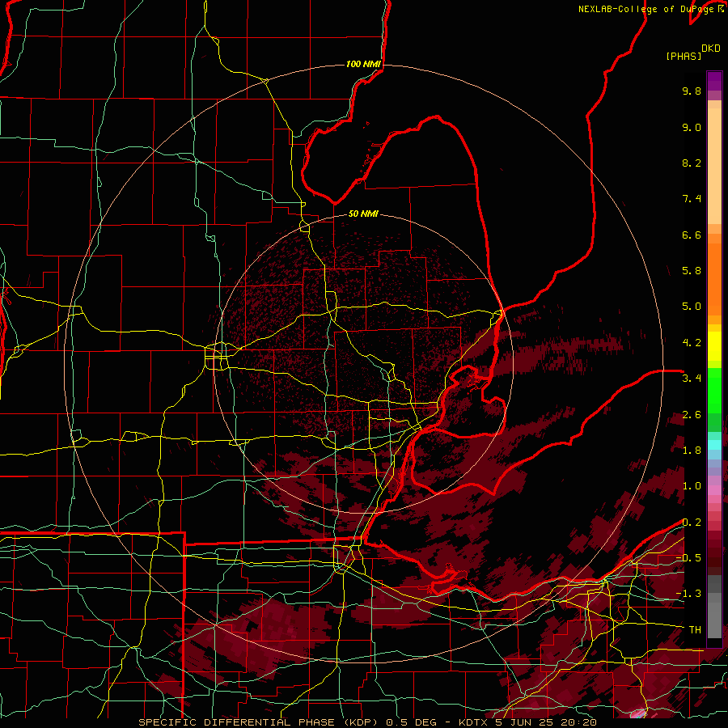Screen dimensions: 728x728
Task: Click the [PHAS] units label
Action: pyautogui.click(x=684, y=57)
